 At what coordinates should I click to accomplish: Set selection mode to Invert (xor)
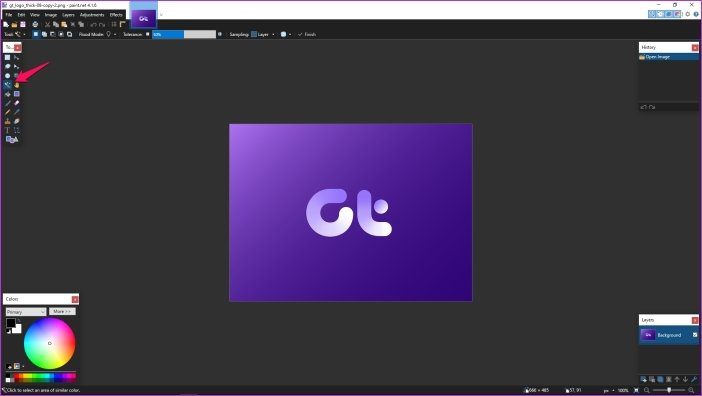coord(69,34)
